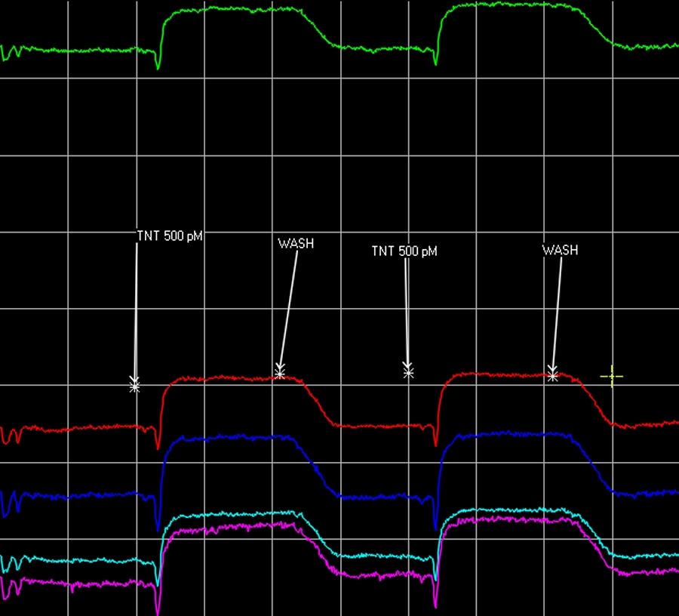This screenshot has height=616, width=679.
Task: Select asterisk marker below second TNT 500 pM arrow
Action: coord(408,371)
